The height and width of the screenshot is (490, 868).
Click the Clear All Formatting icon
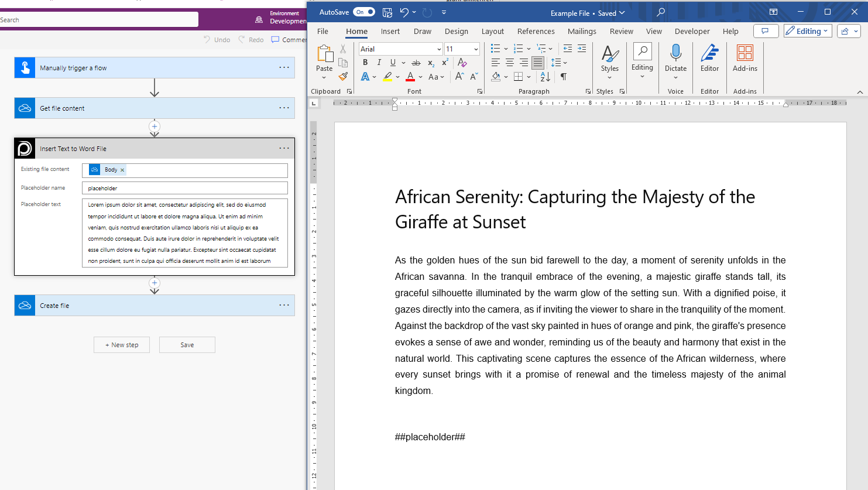(462, 63)
